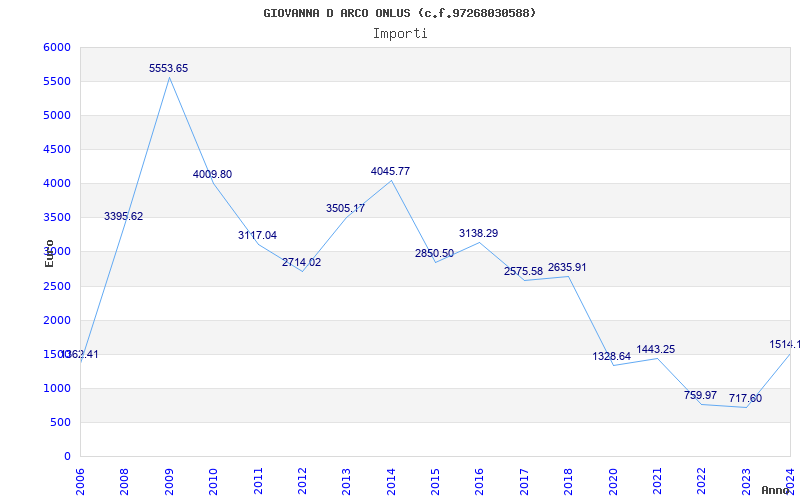Image resolution: width=800 pixels, height=500 pixels.
Task: Click the x-axis year 2009
Action: [x=169, y=481]
